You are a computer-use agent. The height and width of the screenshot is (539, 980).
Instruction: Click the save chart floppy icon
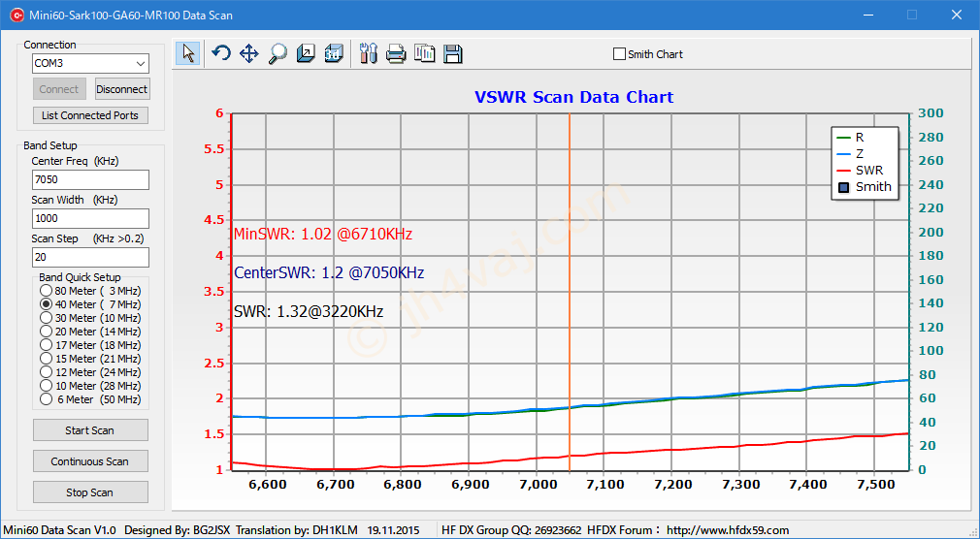click(x=452, y=53)
